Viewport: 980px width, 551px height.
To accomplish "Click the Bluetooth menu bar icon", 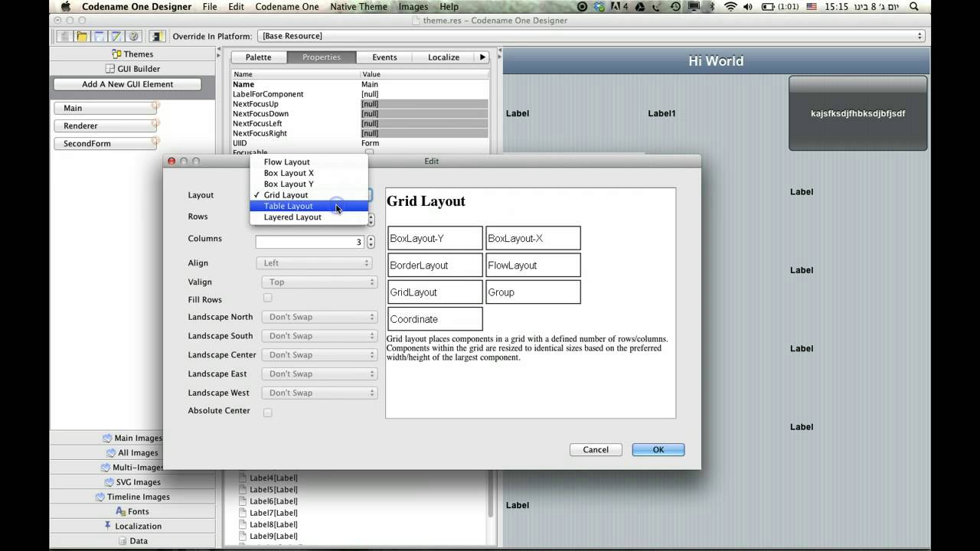I will [x=713, y=7].
